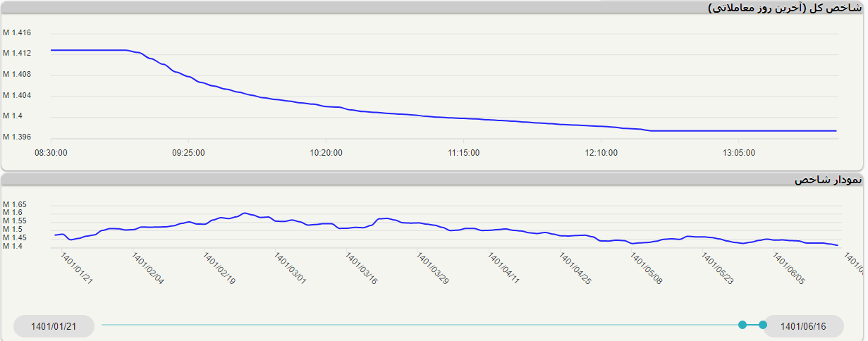
Task: Select the 10:20:00 time axis label
Action: click(x=326, y=152)
